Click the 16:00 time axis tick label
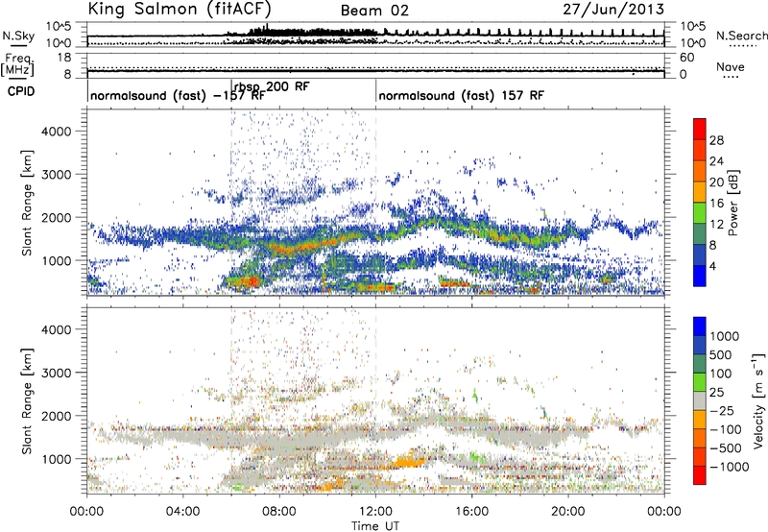 (x=471, y=512)
